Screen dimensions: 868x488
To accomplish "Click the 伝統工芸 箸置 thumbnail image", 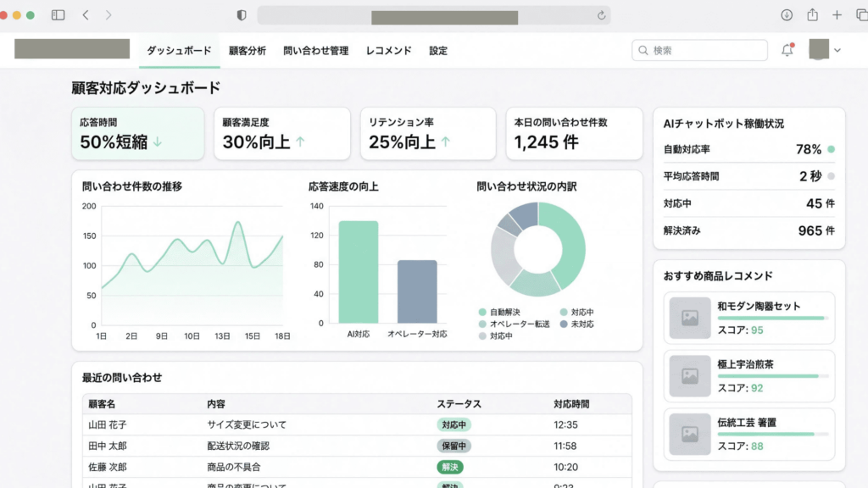I will pos(690,435).
